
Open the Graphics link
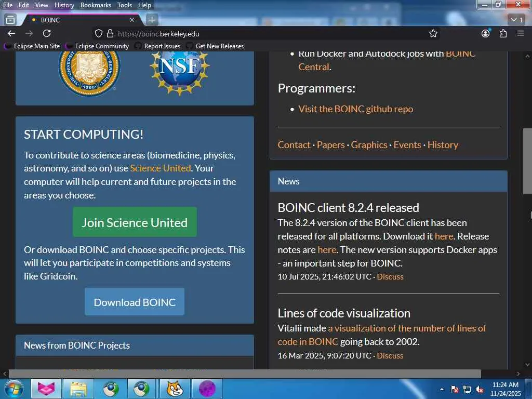click(369, 145)
